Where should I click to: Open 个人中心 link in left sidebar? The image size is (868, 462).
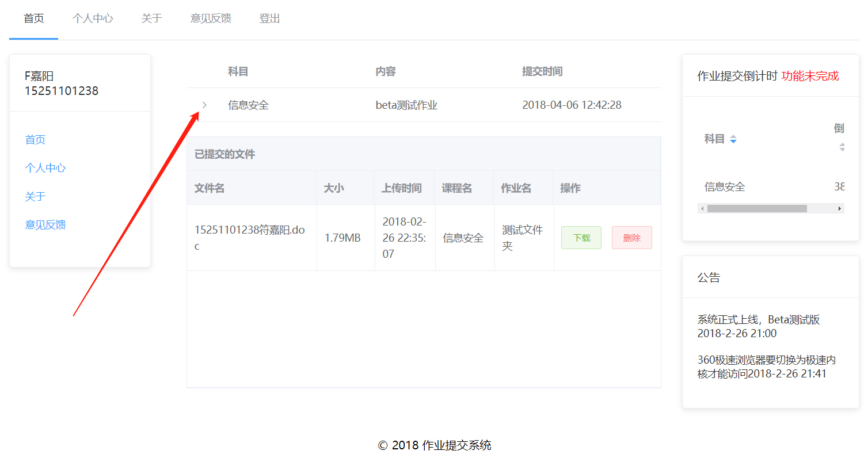tap(45, 168)
